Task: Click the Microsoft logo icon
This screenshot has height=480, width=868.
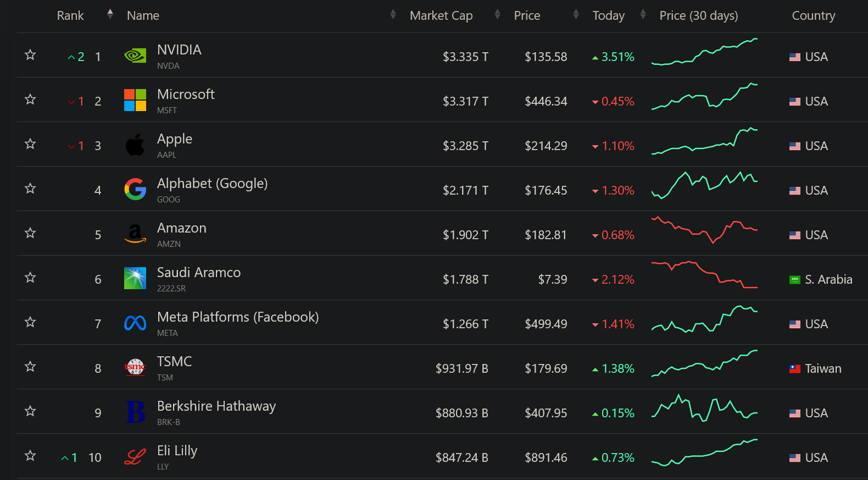Action: [x=135, y=100]
